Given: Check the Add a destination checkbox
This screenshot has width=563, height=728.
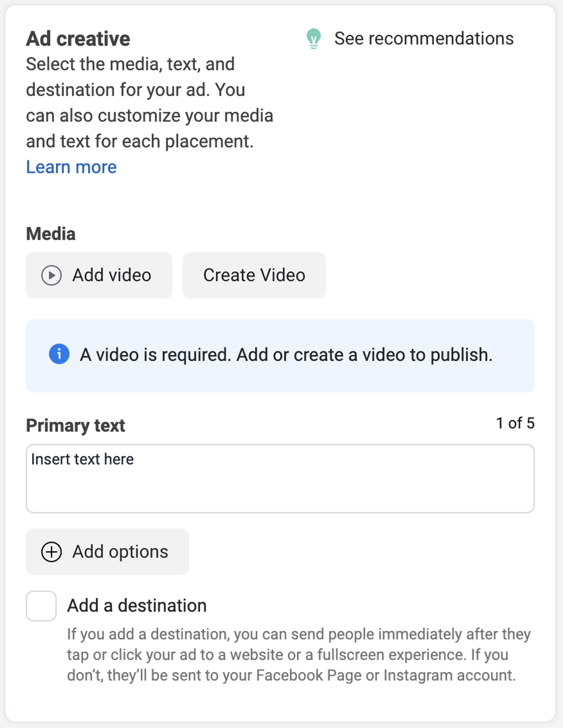Looking at the screenshot, I should point(41,606).
